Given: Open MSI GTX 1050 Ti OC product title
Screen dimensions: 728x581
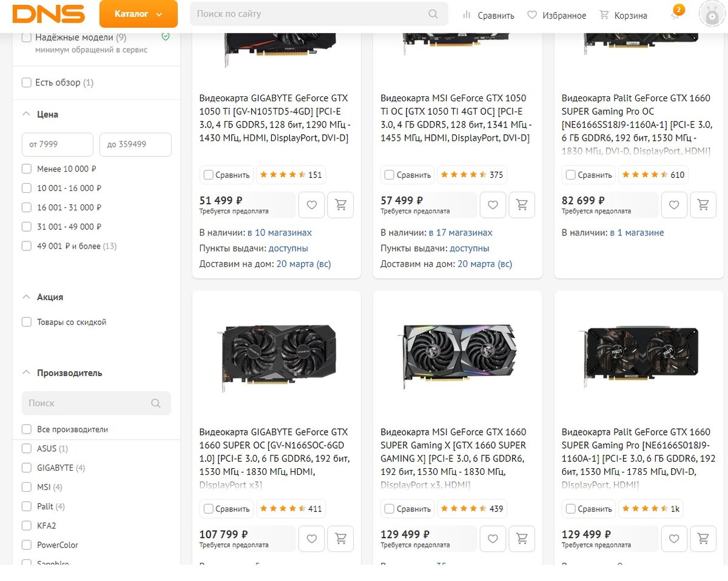Looking at the screenshot, I should (x=456, y=118).
